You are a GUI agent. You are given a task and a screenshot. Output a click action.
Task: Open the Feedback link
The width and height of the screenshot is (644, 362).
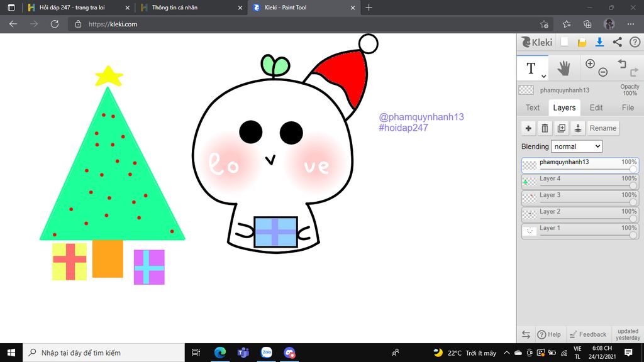pos(587,334)
